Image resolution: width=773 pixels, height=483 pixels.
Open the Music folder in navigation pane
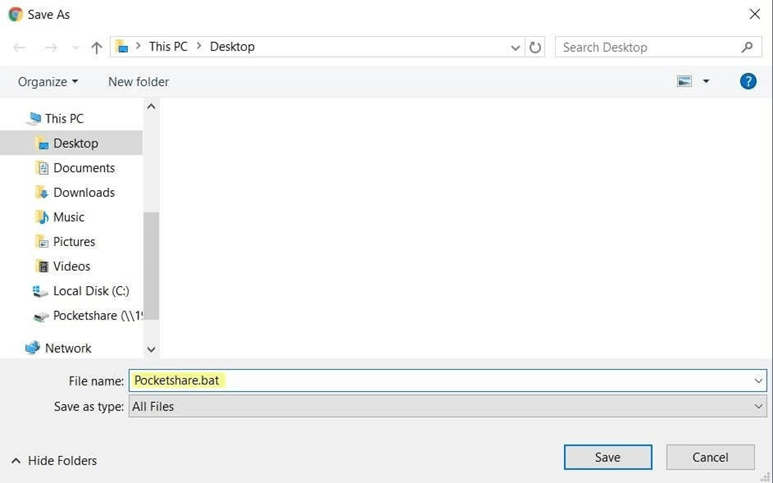pyautogui.click(x=68, y=217)
